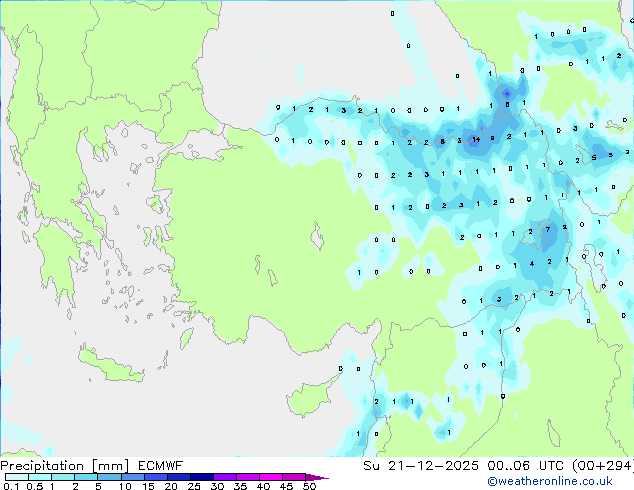634x490 pixels.
Task: Click the 20–25 mm legend color swatch
Action: pos(178,477)
